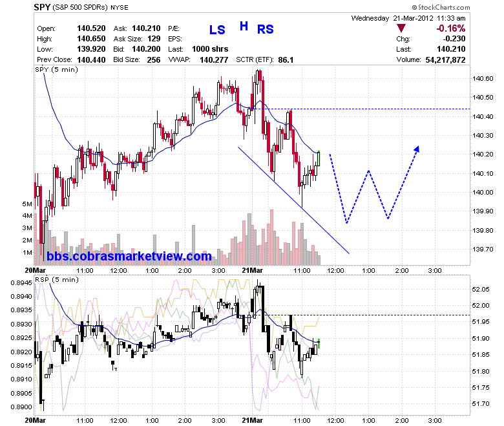Click the H head annotation label
This screenshot has width=504, height=426.
click(x=244, y=26)
